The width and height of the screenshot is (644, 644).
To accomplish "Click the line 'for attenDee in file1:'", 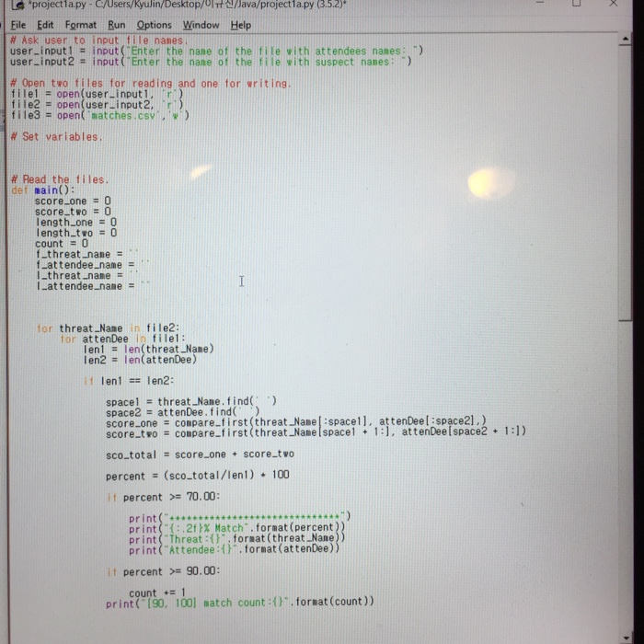I will click(122, 339).
